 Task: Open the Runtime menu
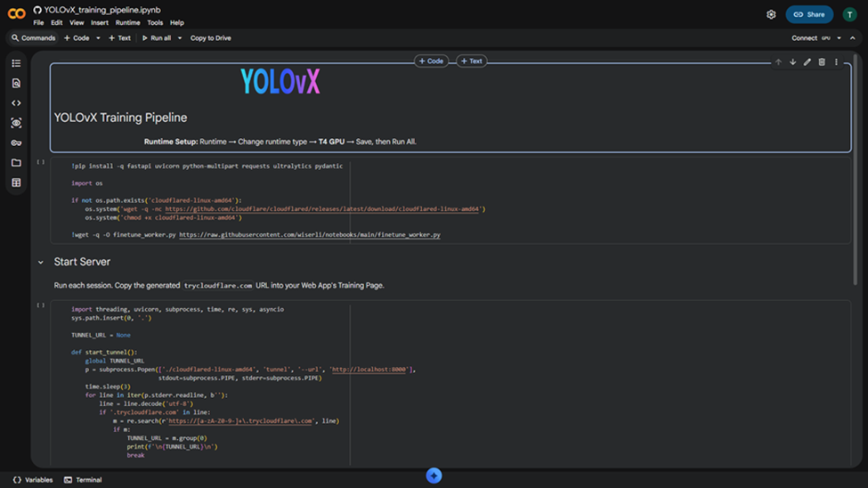[127, 23]
